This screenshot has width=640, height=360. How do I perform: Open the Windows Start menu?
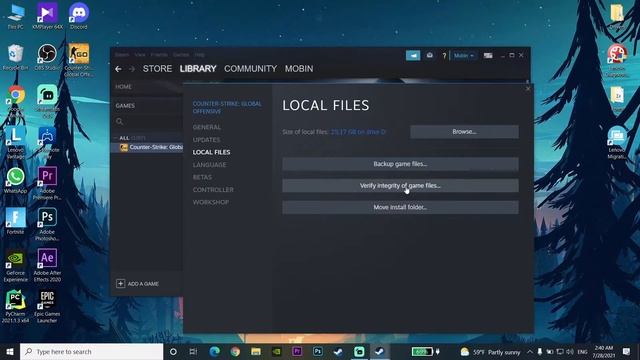pos(10,351)
